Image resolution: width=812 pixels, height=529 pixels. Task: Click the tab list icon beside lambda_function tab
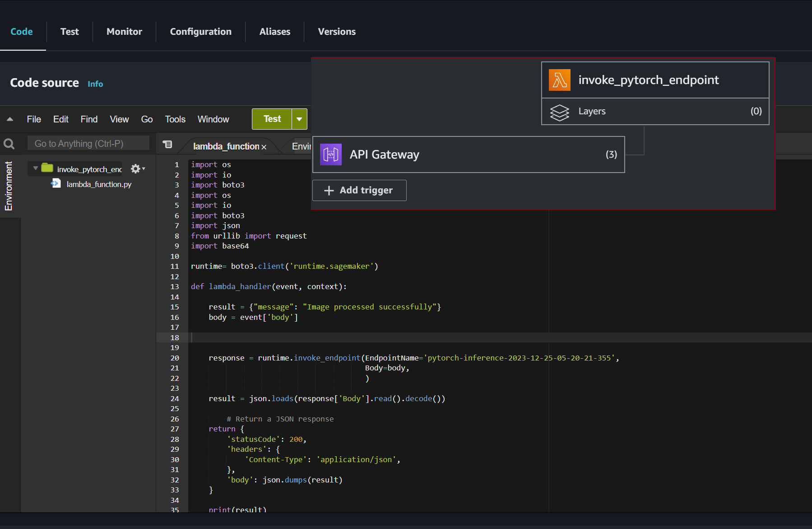pyautogui.click(x=167, y=144)
